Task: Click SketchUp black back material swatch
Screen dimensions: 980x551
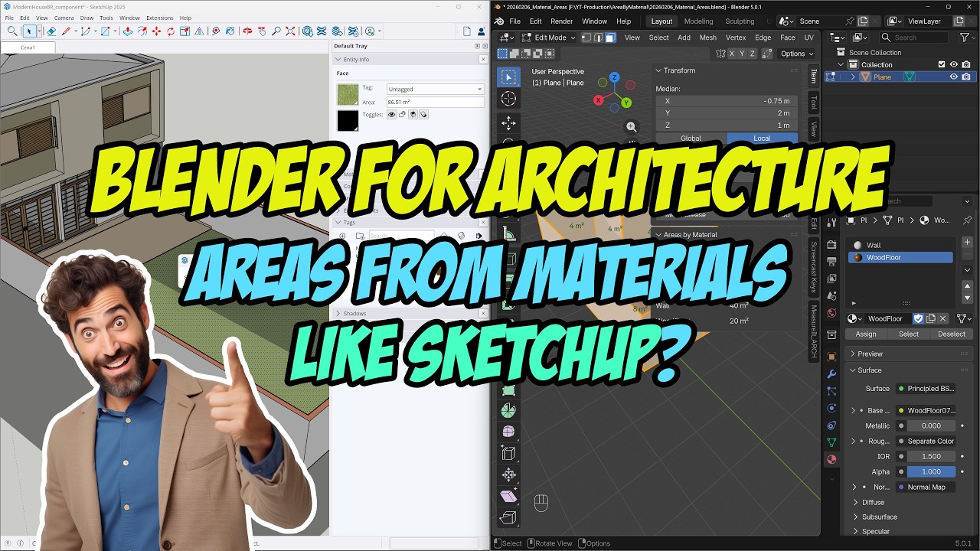Action: click(x=348, y=121)
